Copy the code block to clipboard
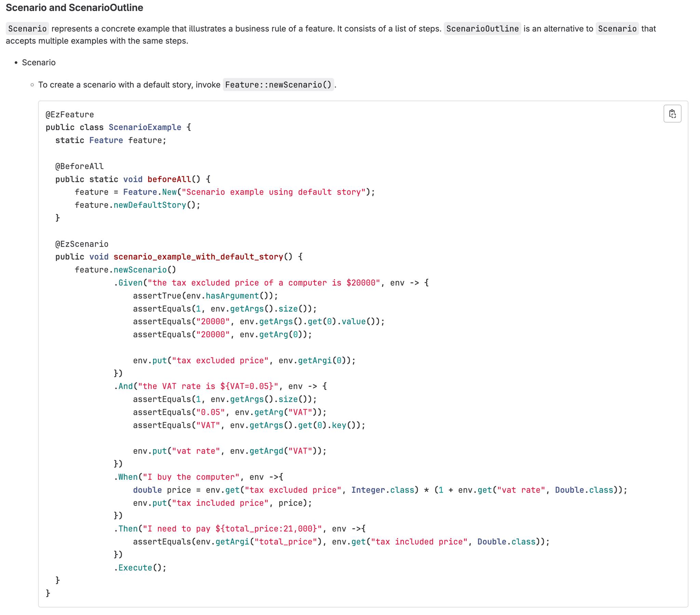 tap(672, 114)
